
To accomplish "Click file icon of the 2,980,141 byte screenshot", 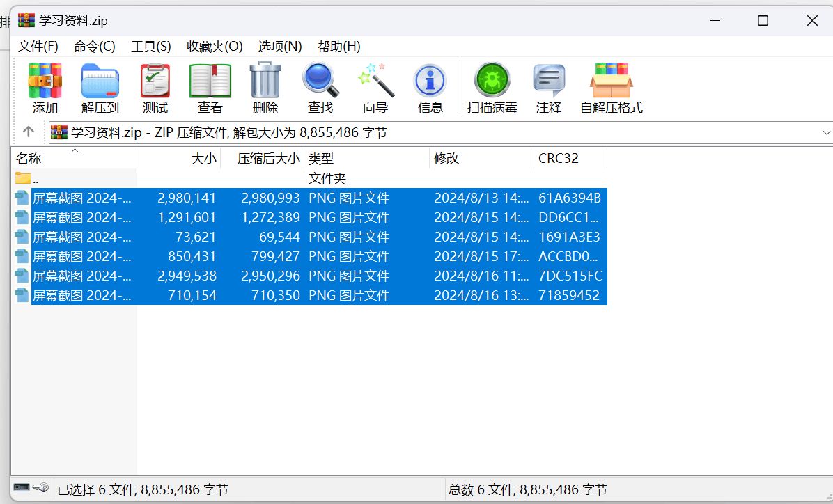I will pos(22,198).
